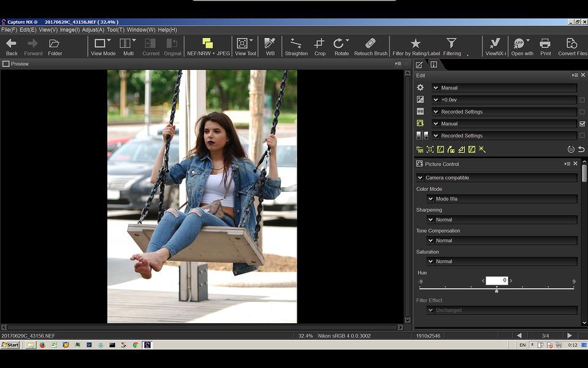Uncheck the Picture Control Manual checkbox
The width and height of the screenshot is (588, 368).
[582, 124]
